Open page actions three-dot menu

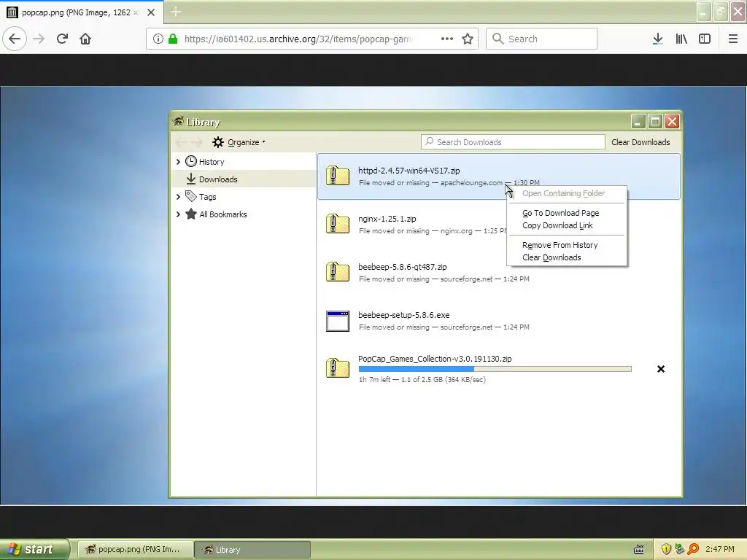coord(447,39)
